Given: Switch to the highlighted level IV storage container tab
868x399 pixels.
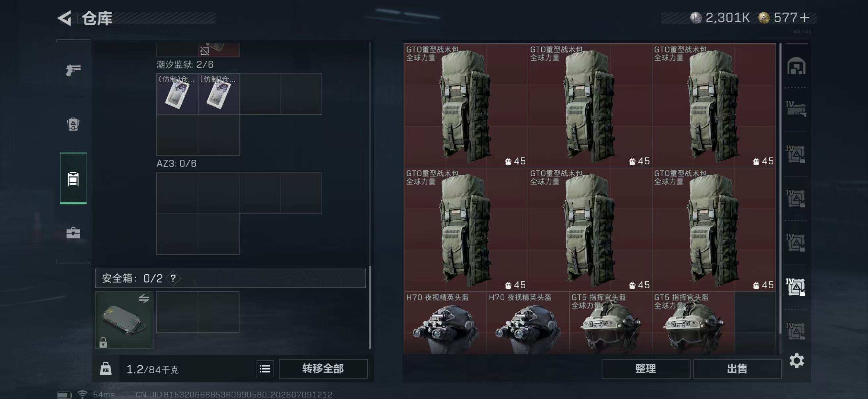Looking at the screenshot, I should click(796, 287).
